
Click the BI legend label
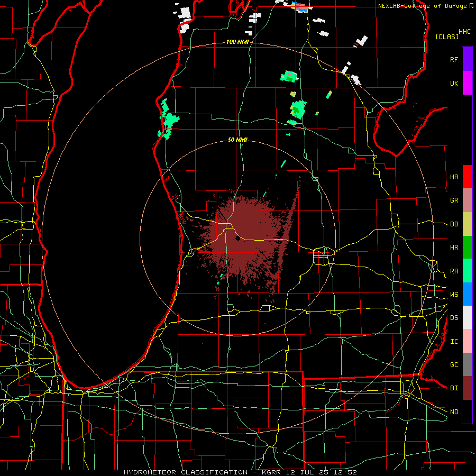click(454, 388)
